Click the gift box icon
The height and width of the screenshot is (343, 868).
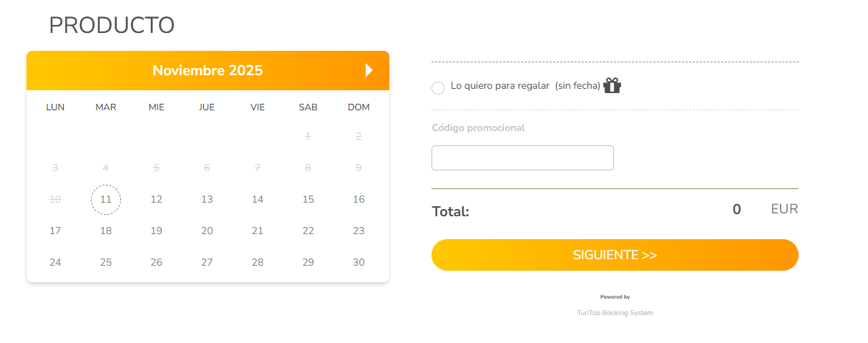pyautogui.click(x=612, y=86)
